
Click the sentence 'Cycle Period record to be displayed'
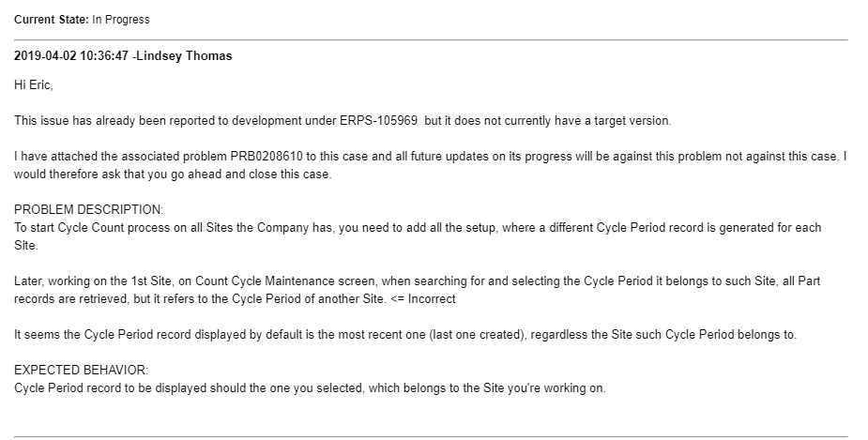tap(310, 388)
